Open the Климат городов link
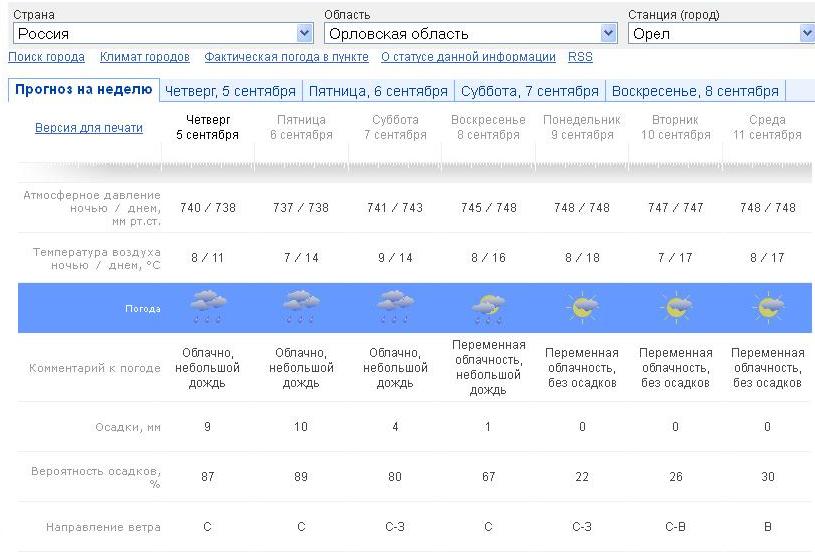Viewport: 815px width, 560px height. pos(145,57)
